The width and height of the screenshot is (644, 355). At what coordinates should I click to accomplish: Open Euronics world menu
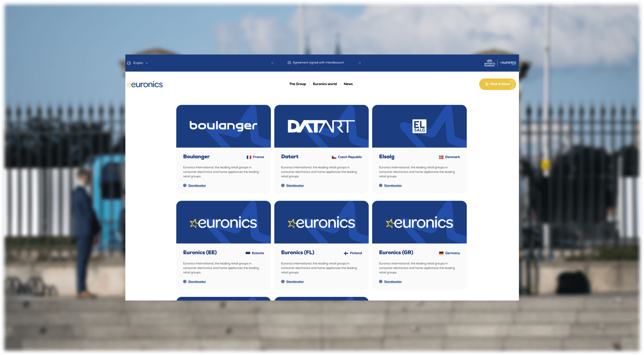pyautogui.click(x=325, y=84)
